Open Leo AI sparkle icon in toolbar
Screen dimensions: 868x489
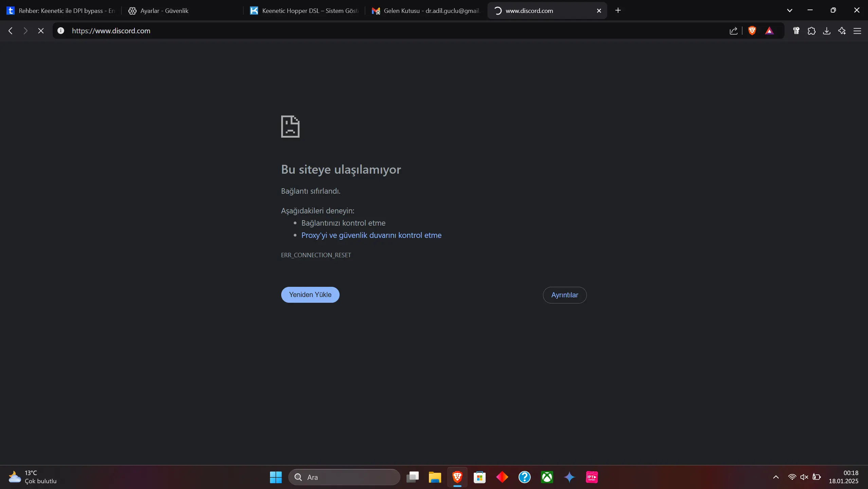tap(842, 31)
